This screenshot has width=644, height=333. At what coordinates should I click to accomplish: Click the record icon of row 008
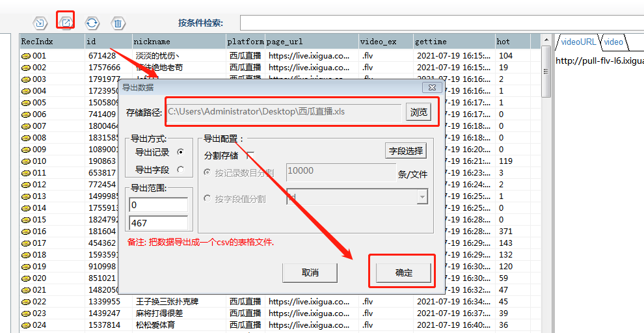point(26,137)
